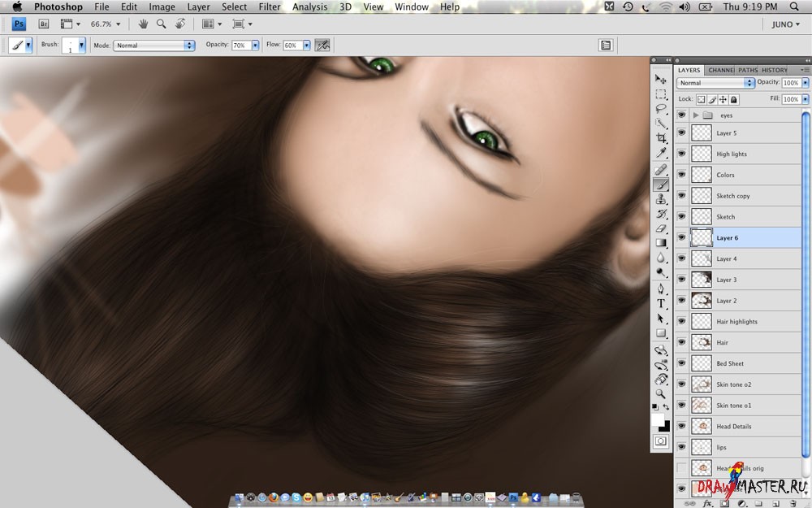Open the zoom level dropdown
The width and height of the screenshot is (812, 508).
point(118,24)
